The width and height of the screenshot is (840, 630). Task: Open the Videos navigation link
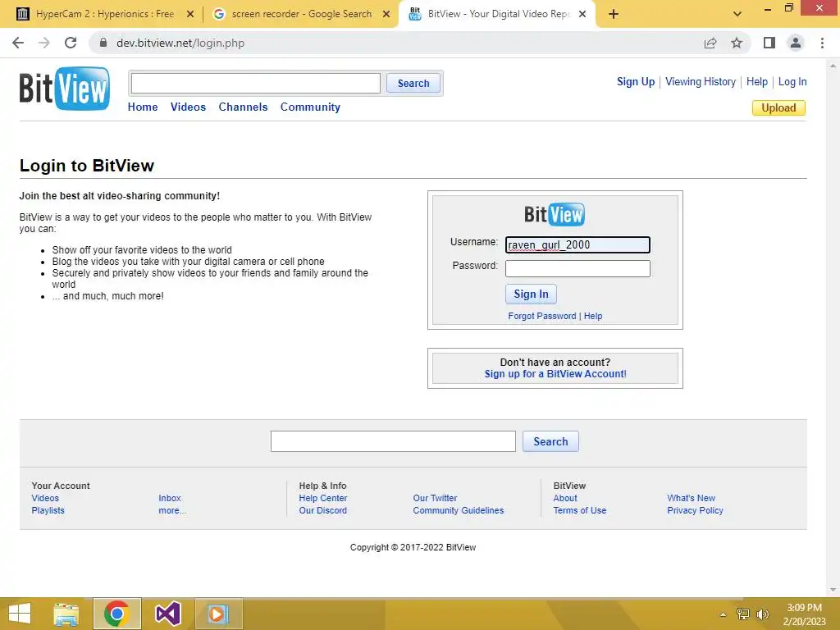coord(188,107)
